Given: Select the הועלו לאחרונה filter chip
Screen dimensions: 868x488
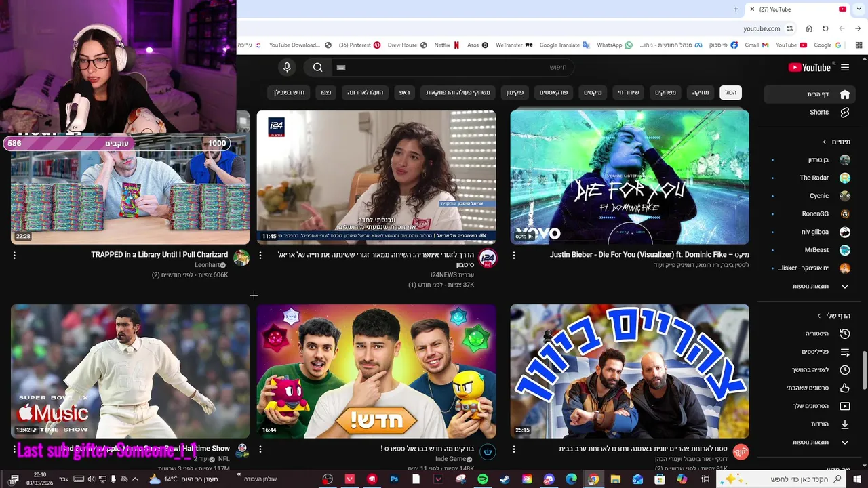Looking at the screenshot, I should (366, 92).
